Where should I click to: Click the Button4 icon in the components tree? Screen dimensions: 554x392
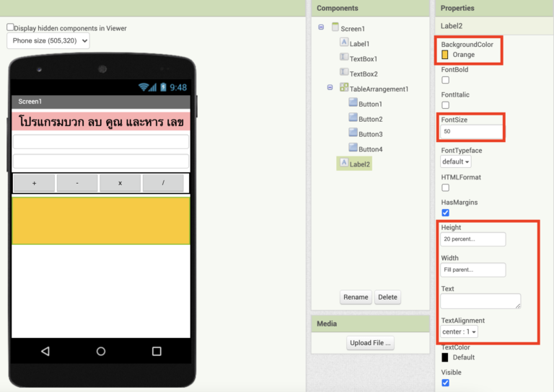pyautogui.click(x=353, y=148)
